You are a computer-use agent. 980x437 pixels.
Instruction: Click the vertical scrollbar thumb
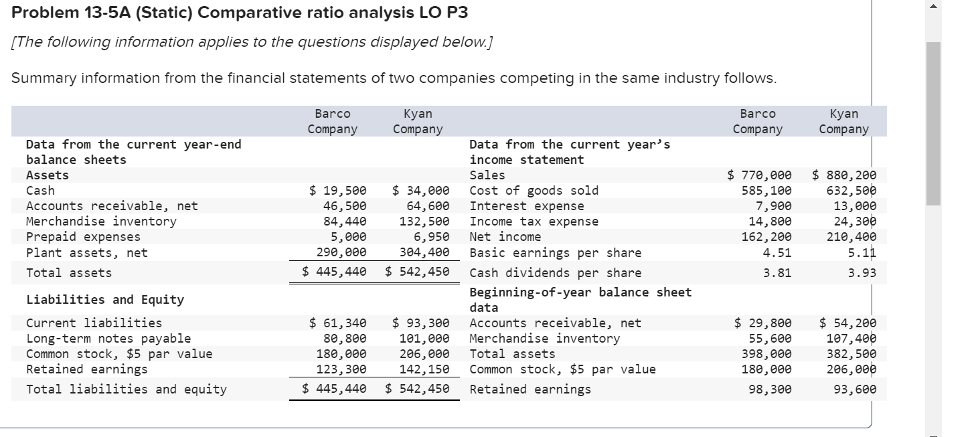934,123
